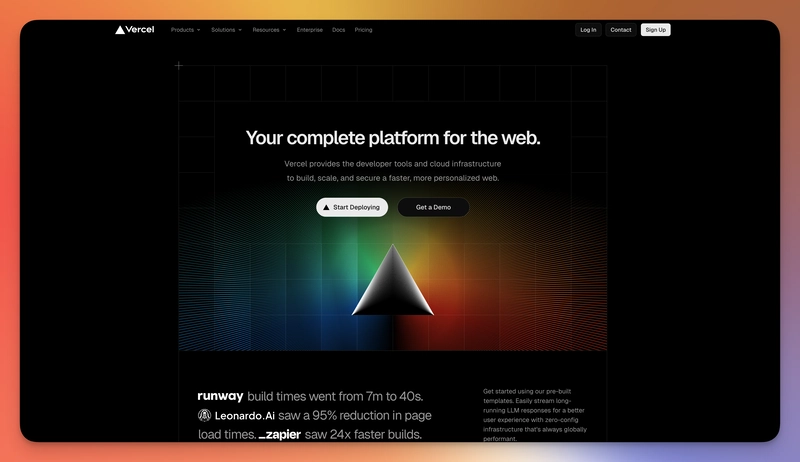Click 'build times went from 7m to 40s.' text
Screen dimensions: 800x462
335,396
